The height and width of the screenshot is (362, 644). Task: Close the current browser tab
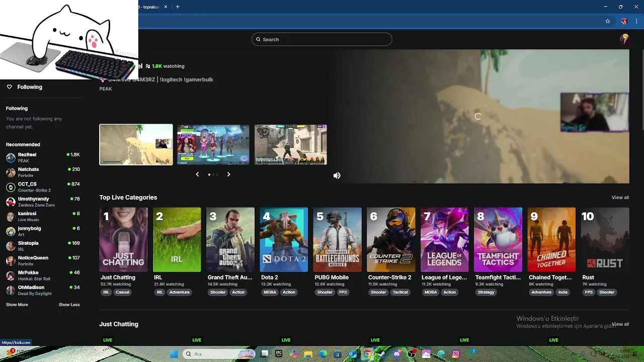click(x=165, y=7)
